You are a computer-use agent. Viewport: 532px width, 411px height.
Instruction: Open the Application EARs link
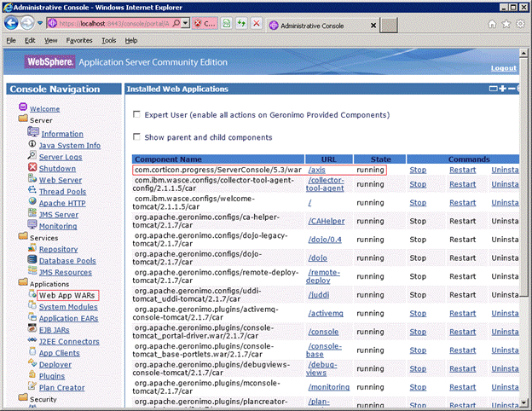(68, 318)
